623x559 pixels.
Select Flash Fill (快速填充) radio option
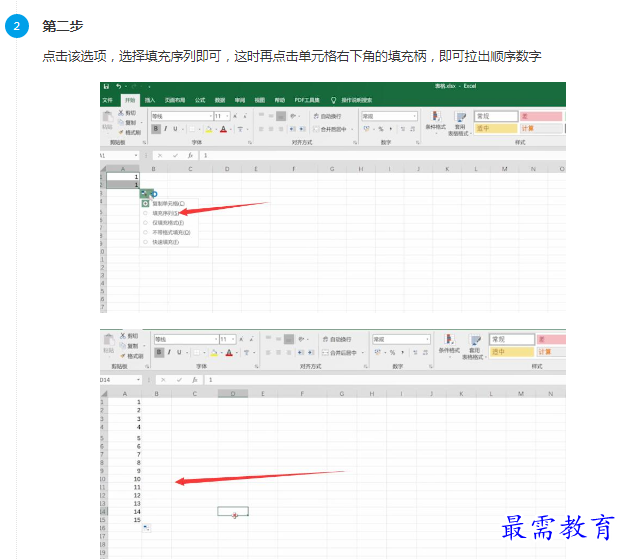(x=145, y=242)
